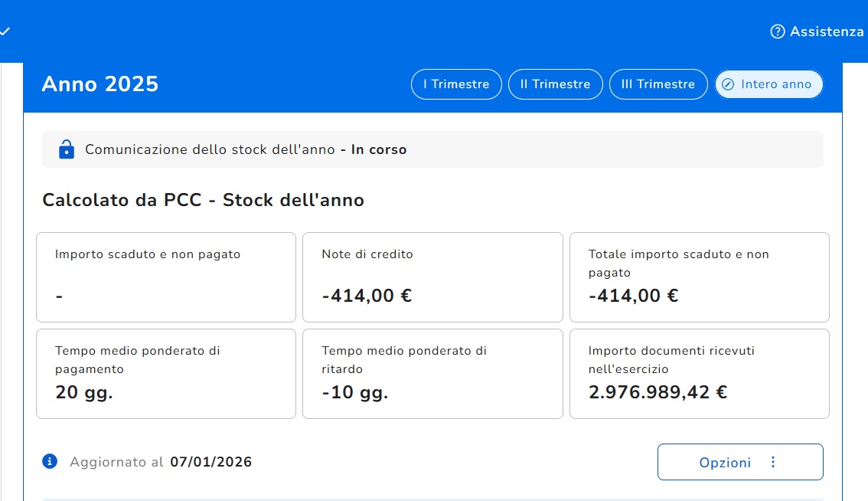
Task: Click the question mark icon beside Assistenza
Action: tap(778, 31)
